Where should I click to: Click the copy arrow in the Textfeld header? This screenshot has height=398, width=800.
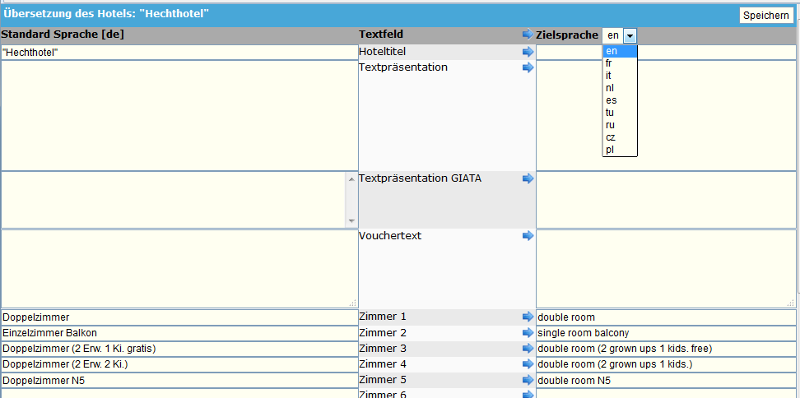click(528, 35)
